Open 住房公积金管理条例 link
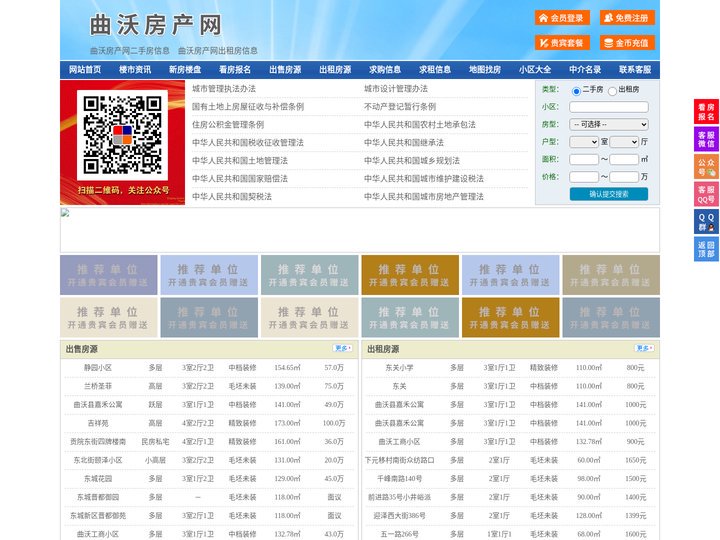This screenshot has height=540, width=720. pyautogui.click(x=228, y=124)
